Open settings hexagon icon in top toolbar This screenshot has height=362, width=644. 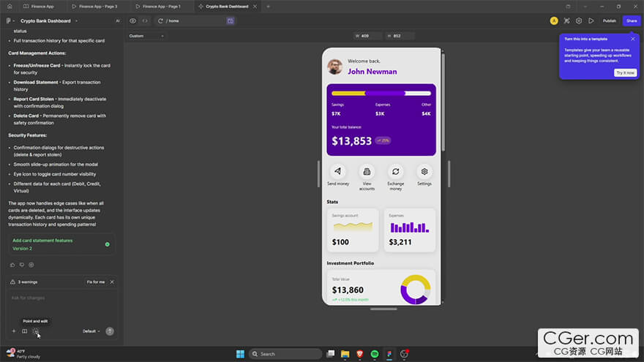(x=579, y=20)
